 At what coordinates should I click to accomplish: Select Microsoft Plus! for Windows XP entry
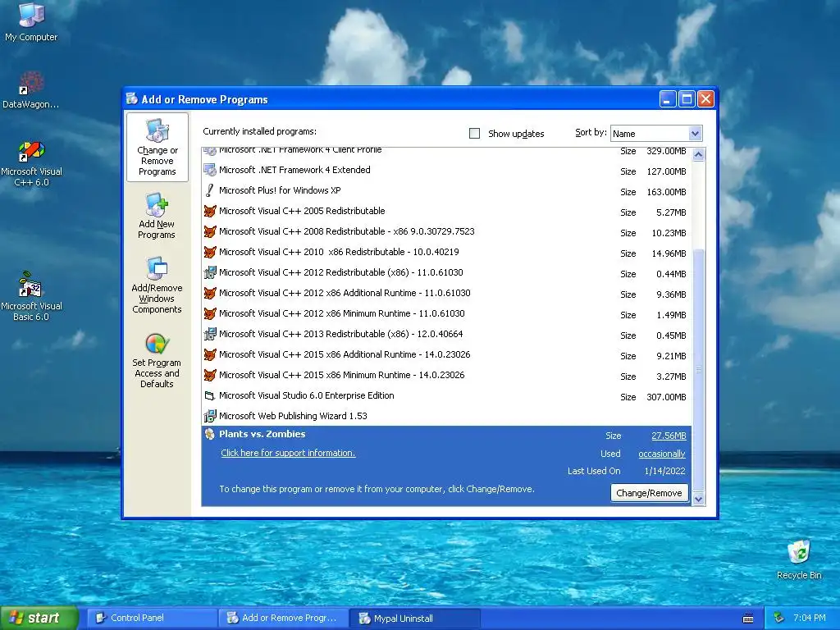pyautogui.click(x=447, y=190)
